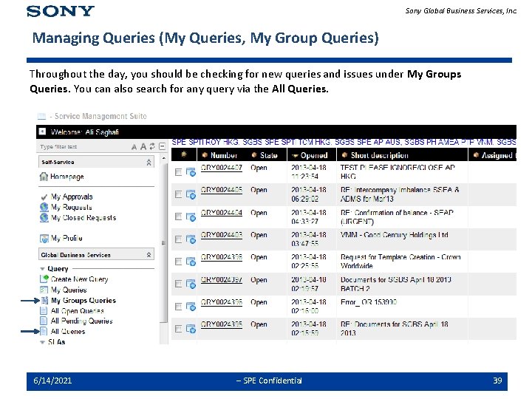Screen dimensions: 532x399
Task: Click the My Profile icon
Action: (x=44, y=239)
